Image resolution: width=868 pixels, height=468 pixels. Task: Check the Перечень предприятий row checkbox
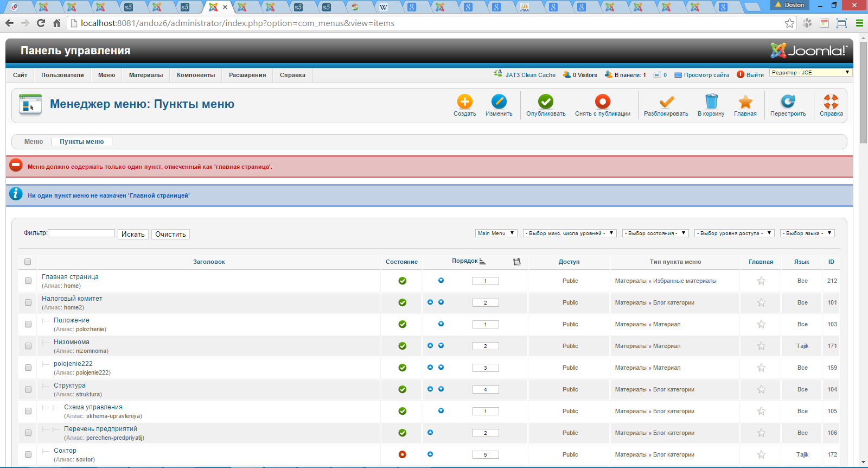pos(28,433)
